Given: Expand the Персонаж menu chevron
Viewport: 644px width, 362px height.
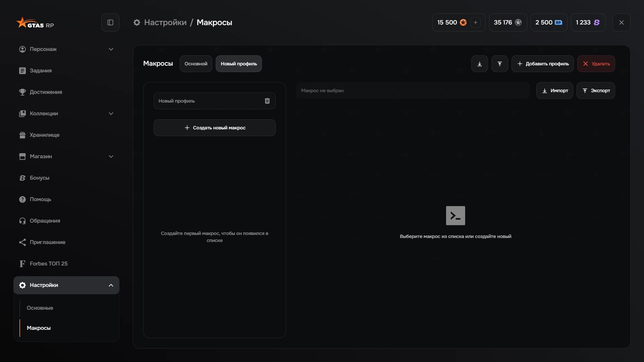Looking at the screenshot, I should (x=111, y=49).
